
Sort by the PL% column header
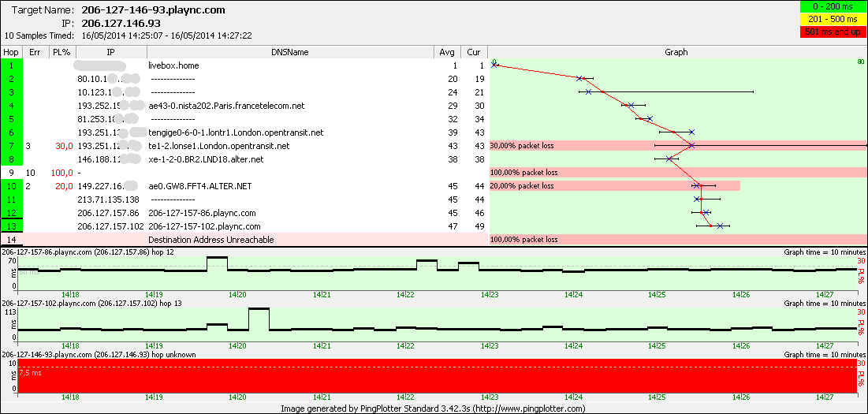pos(60,52)
